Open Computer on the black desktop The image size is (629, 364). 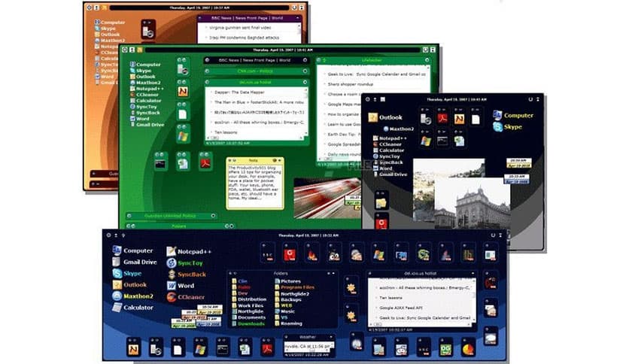coord(513,115)
